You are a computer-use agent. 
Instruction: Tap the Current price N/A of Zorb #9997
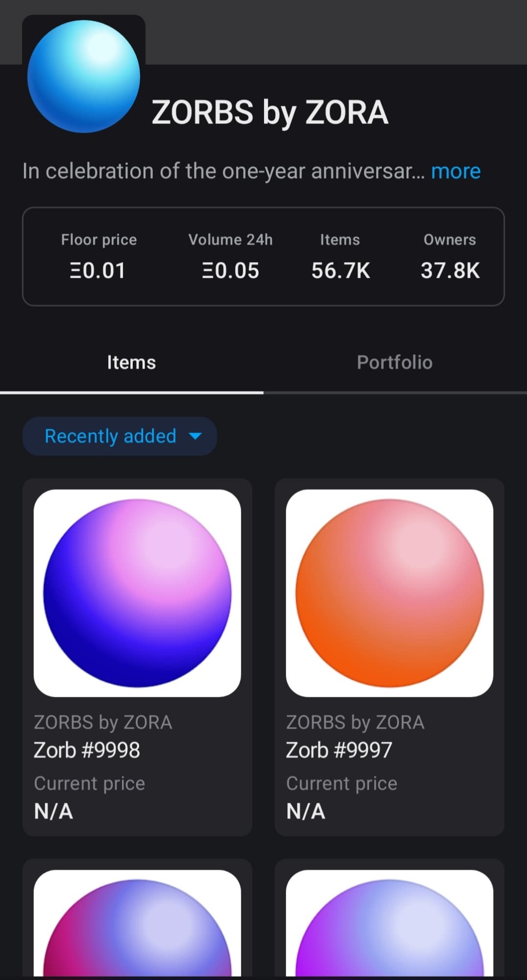click(306, 811)
